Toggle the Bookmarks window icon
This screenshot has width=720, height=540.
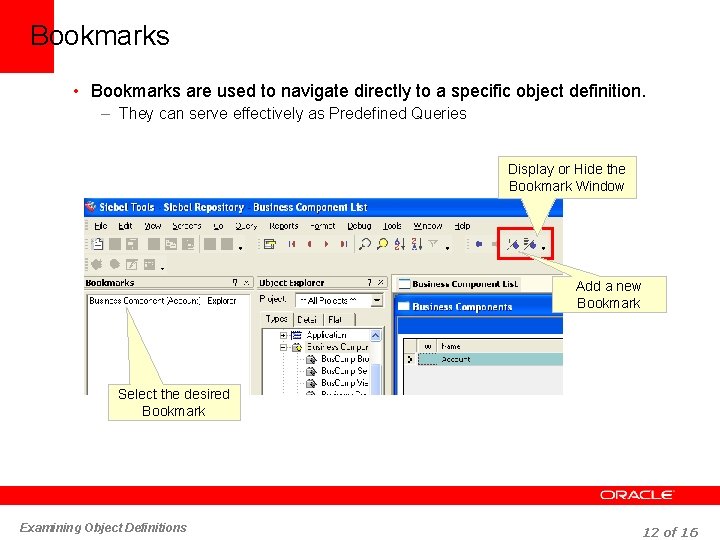tap(530, 244)
